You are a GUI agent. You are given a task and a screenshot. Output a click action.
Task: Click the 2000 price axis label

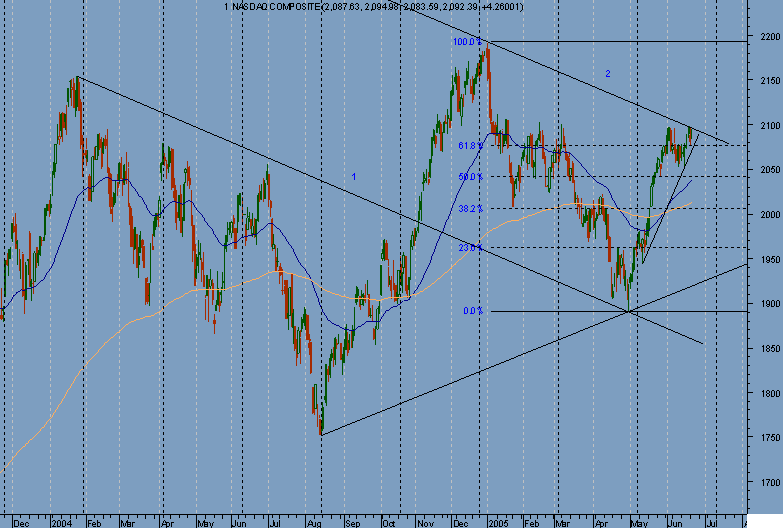pyautogui.click(x=772, y=214)
